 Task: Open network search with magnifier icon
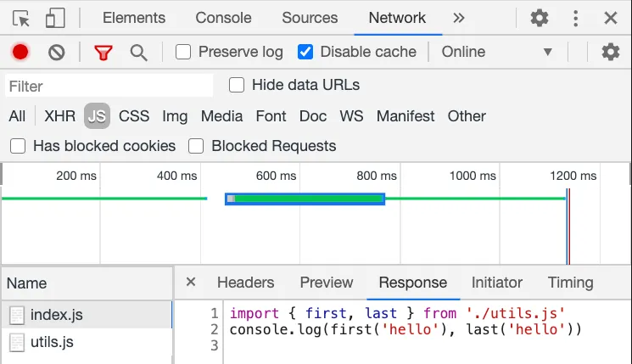click(x=139, y=53)
